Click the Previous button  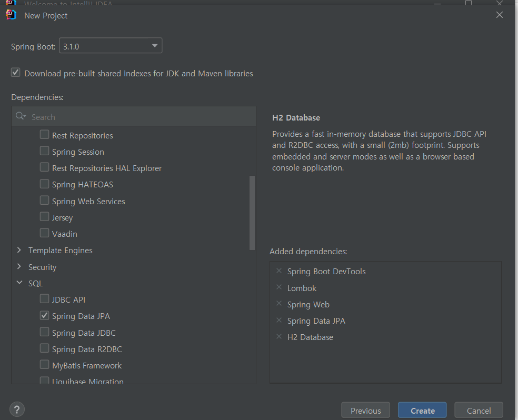tap(365, 411)
